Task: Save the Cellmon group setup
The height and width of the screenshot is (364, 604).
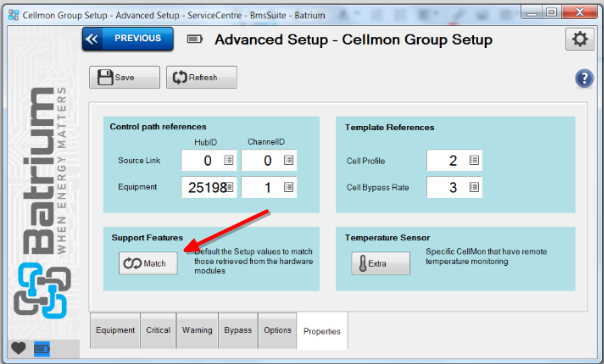Action: [x=124, y=77]
